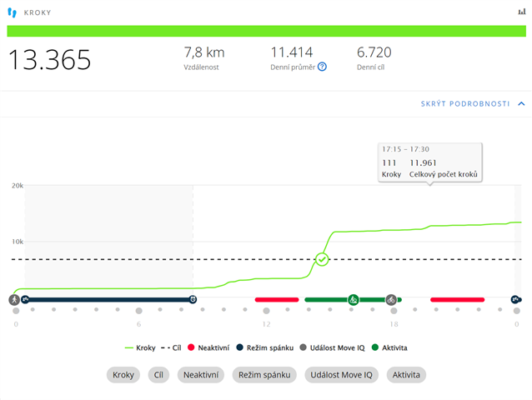This screenshot has width=532, height=400.
Task: Click the Cíl filter pill button
Action: tap(158, 375)
